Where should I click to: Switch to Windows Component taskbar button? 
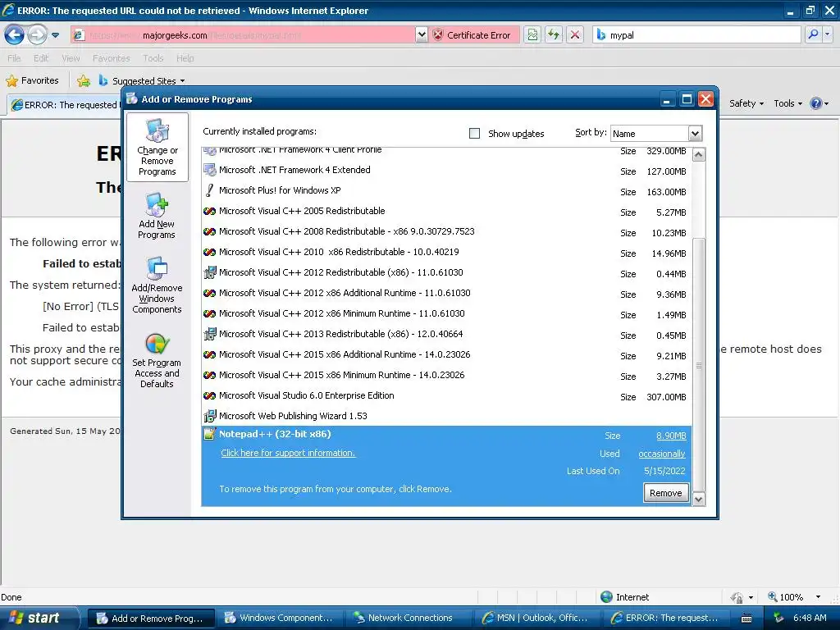[280, 618]
